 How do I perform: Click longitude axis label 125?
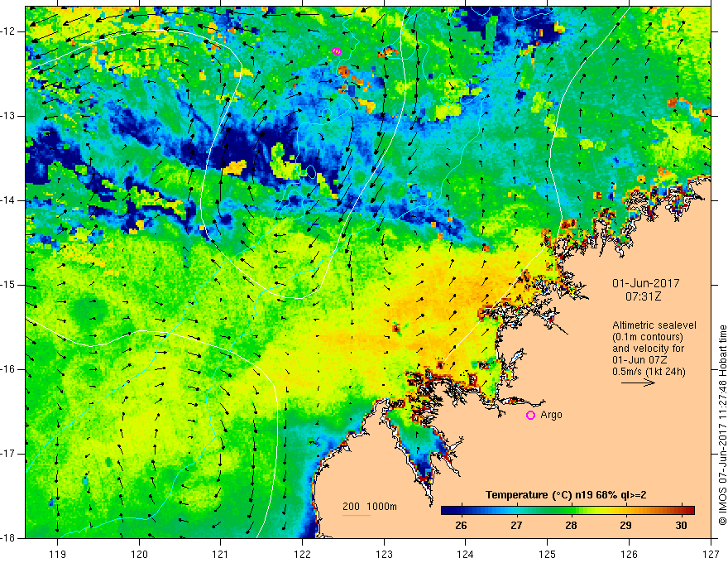(548, 554)
